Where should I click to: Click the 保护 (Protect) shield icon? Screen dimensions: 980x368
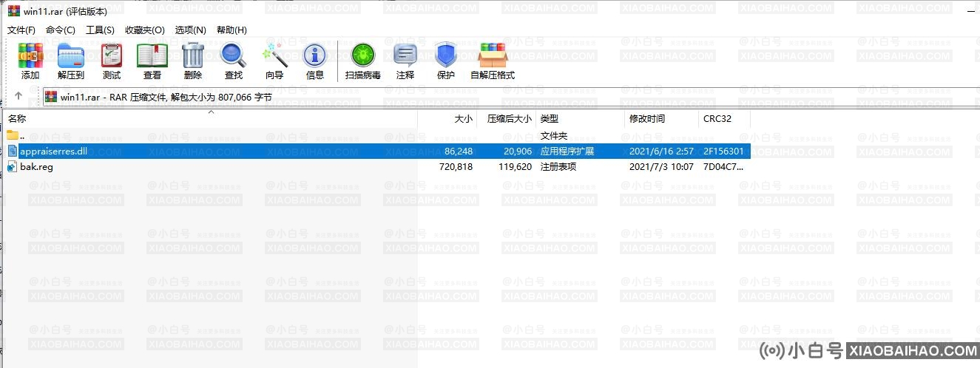click(x=446, y=55)
